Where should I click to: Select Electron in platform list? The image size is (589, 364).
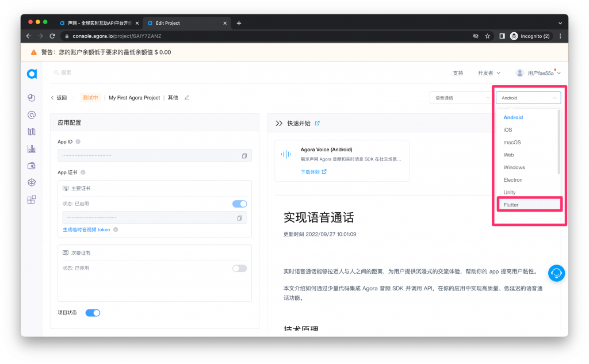512,180
